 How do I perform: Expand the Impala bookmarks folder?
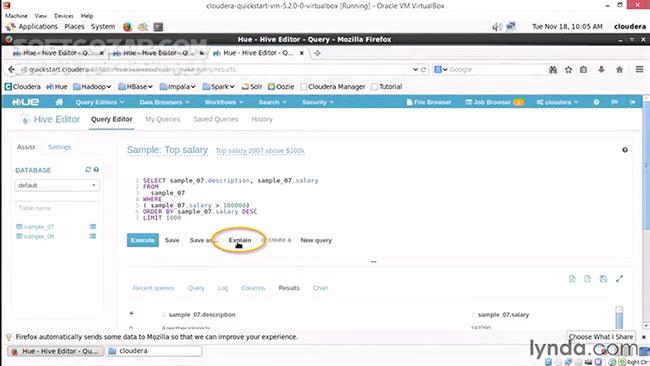pyautogui.click(x=177, y=87)
